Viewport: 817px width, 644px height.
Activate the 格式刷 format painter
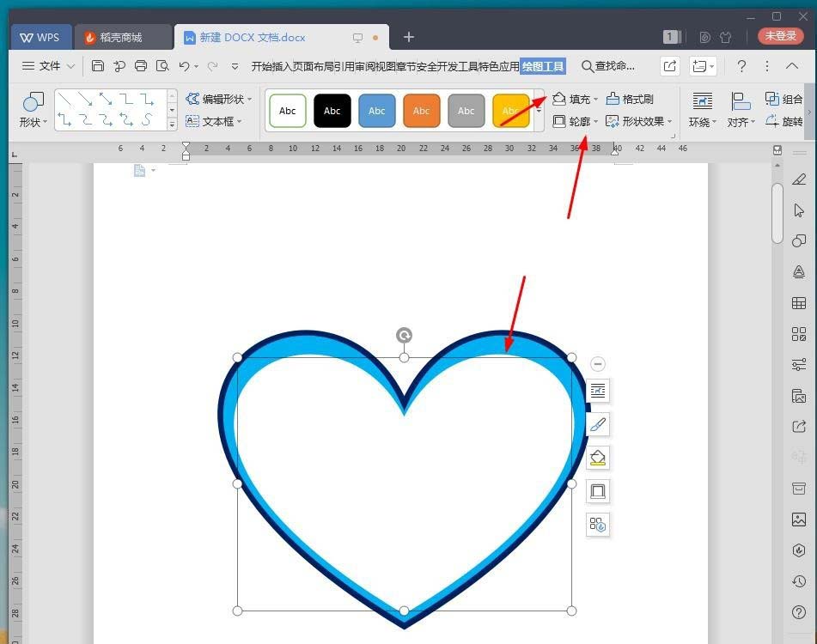(631, 99)
